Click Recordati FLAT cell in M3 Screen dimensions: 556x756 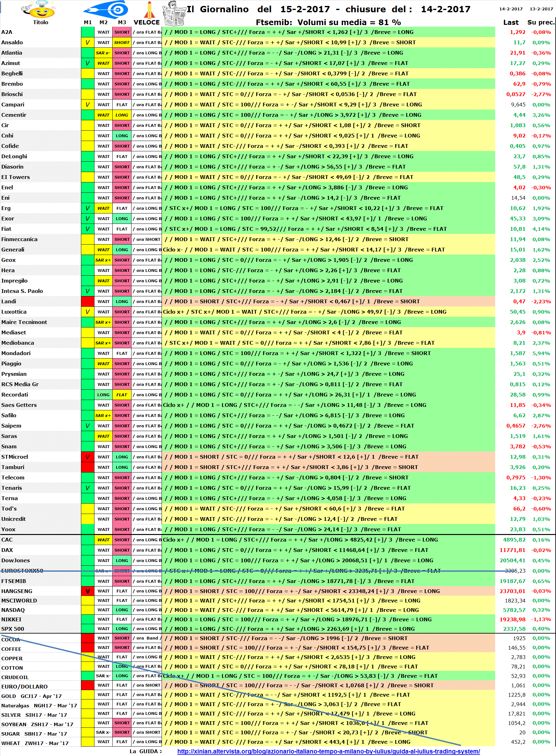coord(122,395)
